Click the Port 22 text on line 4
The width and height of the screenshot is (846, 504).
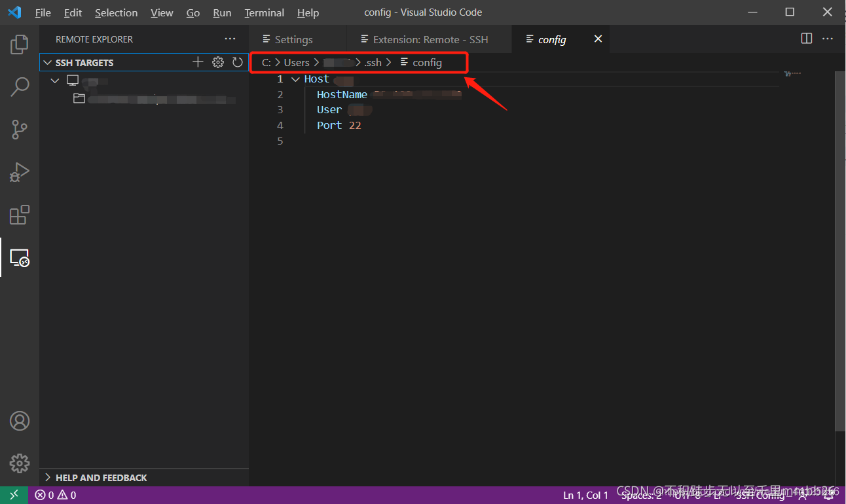(339, 125)
